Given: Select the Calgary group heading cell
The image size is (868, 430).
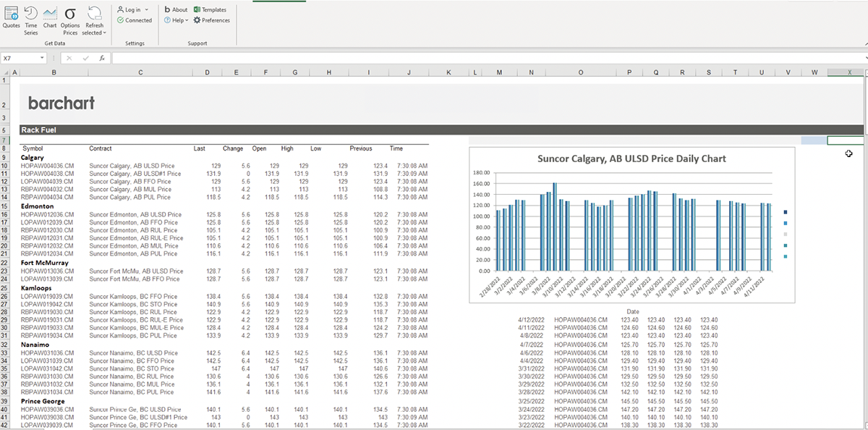Looking at the screenshot, I should click(x=33, y=157).
